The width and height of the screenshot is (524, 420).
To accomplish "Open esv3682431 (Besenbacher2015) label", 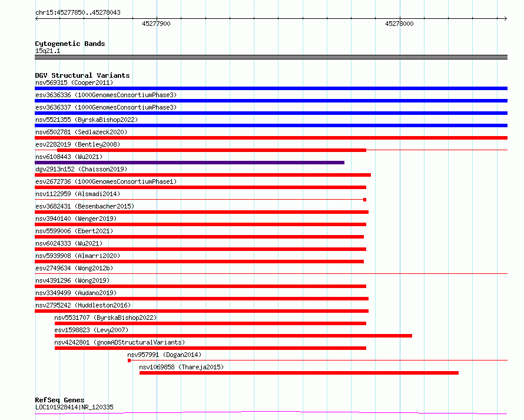I will (85, 206).
